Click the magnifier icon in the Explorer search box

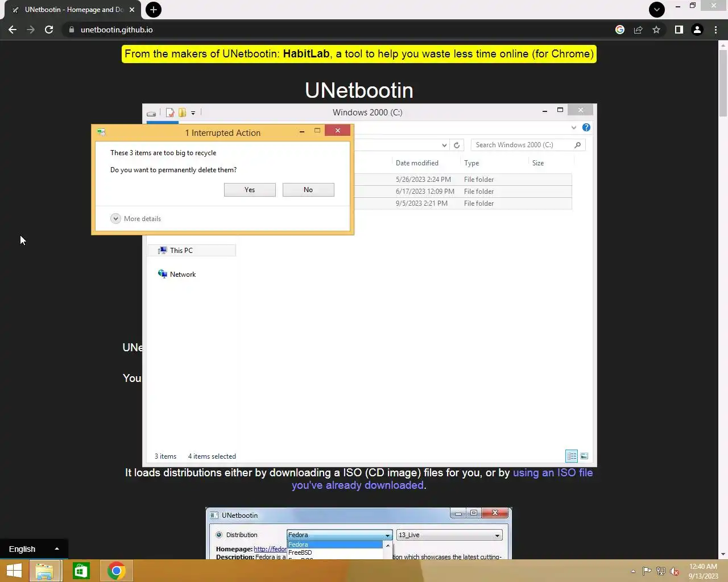pos(578,145)
